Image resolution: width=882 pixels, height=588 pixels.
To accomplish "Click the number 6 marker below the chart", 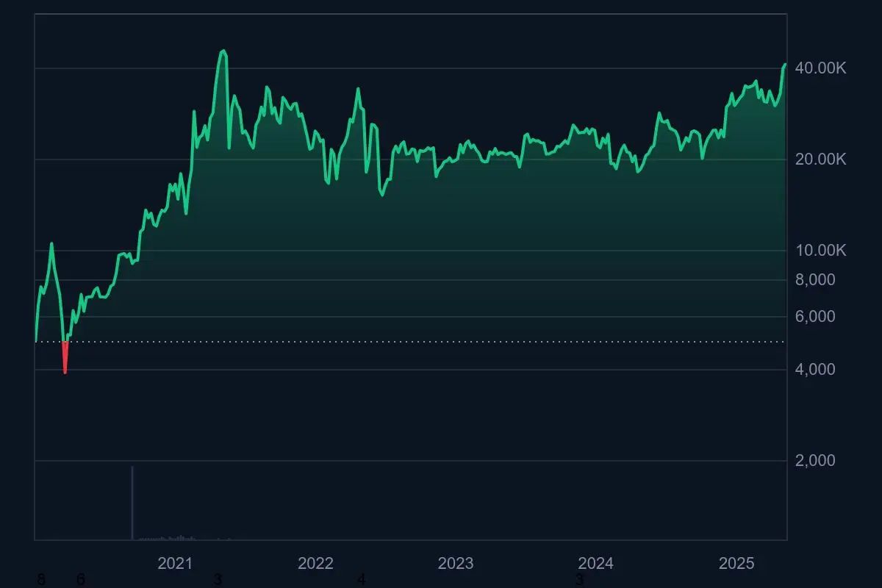I will [x=81, y=580].
